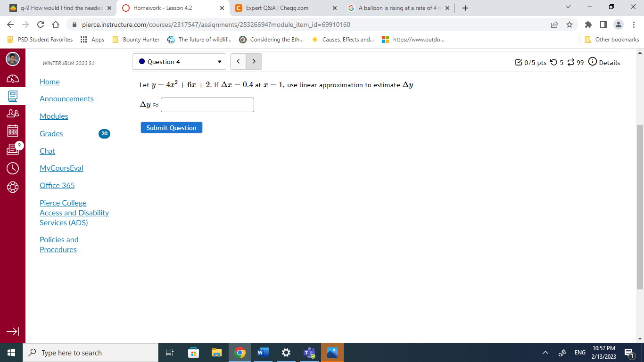This screenshot has height=362, width=644.
Task: Open Microsoft Teams in the taskbar
Action: tap(309, 353)
